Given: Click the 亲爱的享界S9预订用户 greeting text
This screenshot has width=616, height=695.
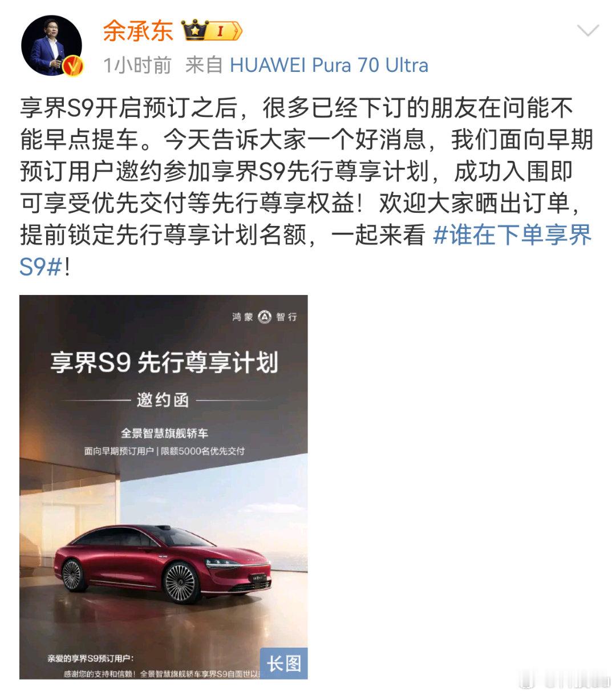Looking at the screenshot, I should 91,658.
